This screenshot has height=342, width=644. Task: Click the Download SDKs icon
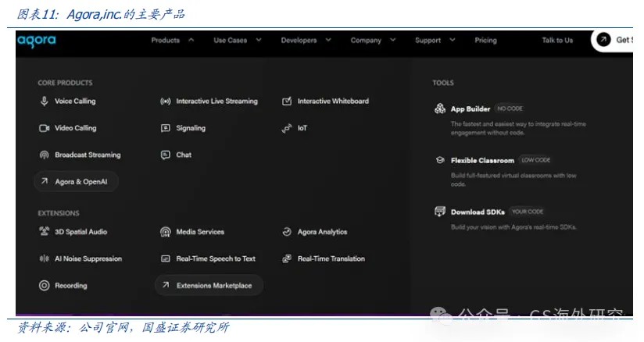[x=440, y=212]
